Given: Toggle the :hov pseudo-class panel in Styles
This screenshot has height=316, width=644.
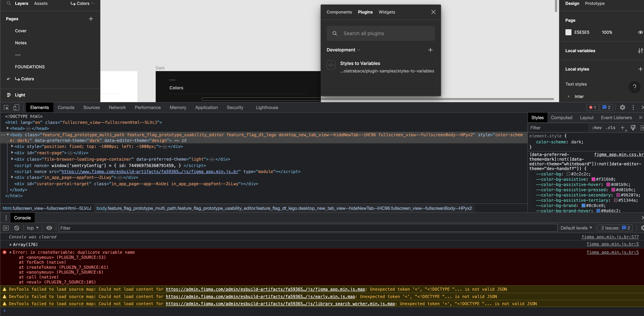Looking at the screenshot, I should (x=597, y=128).
